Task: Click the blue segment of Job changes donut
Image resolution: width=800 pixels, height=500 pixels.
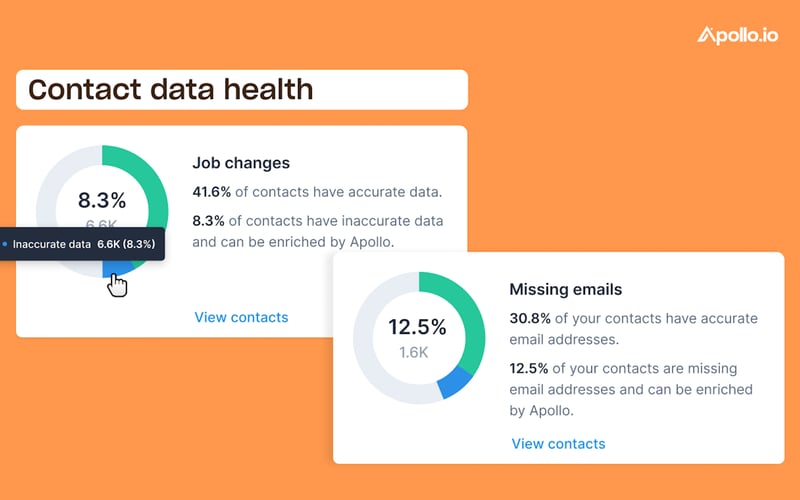Action: pos(118,269)
